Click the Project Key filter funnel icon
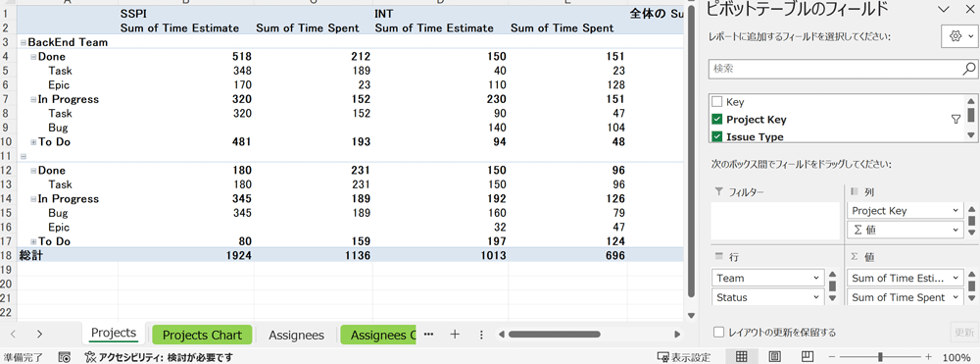980x364 pixels. 955,120
